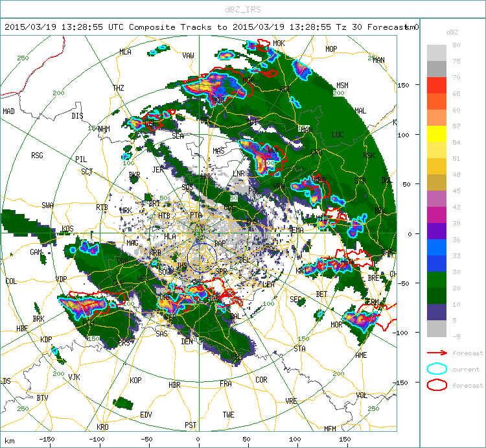Click the THZ station label

tap(119, 88)
